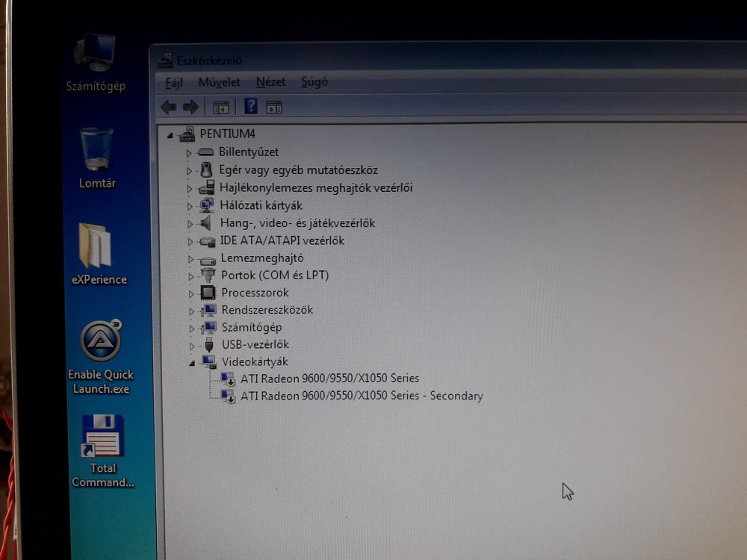Open the Fájl menu

click(174, 83)
